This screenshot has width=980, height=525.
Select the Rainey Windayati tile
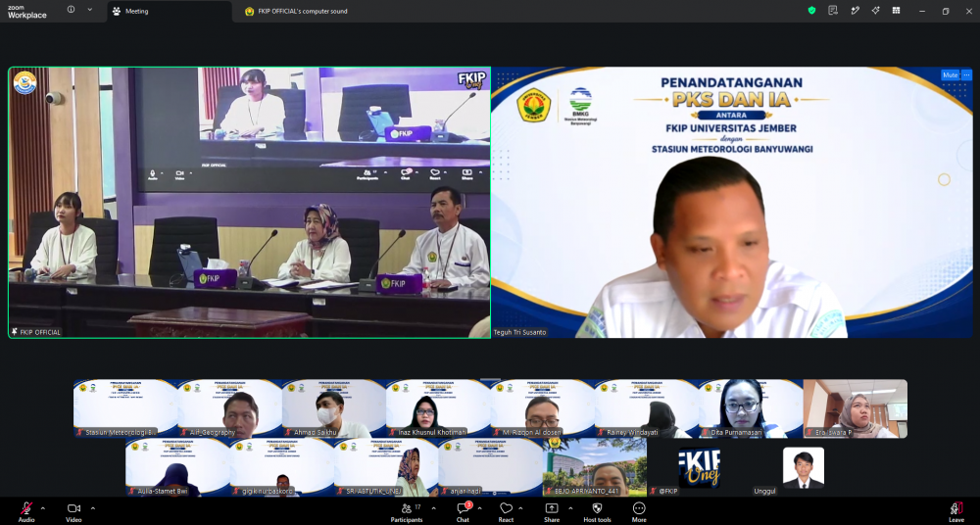pos(647,408)
